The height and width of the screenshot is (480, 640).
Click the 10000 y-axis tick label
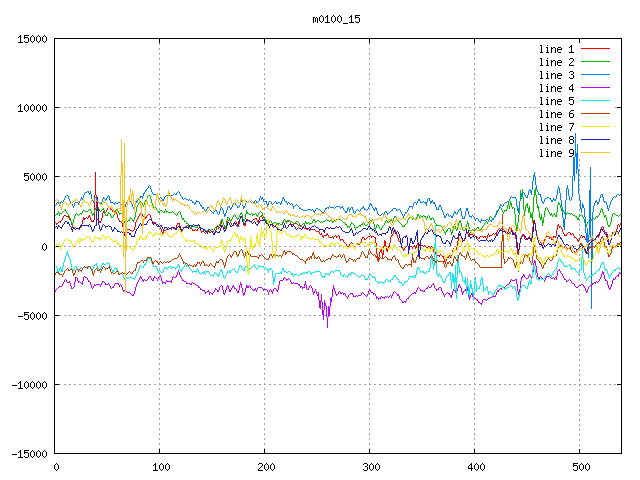(32, 108)
